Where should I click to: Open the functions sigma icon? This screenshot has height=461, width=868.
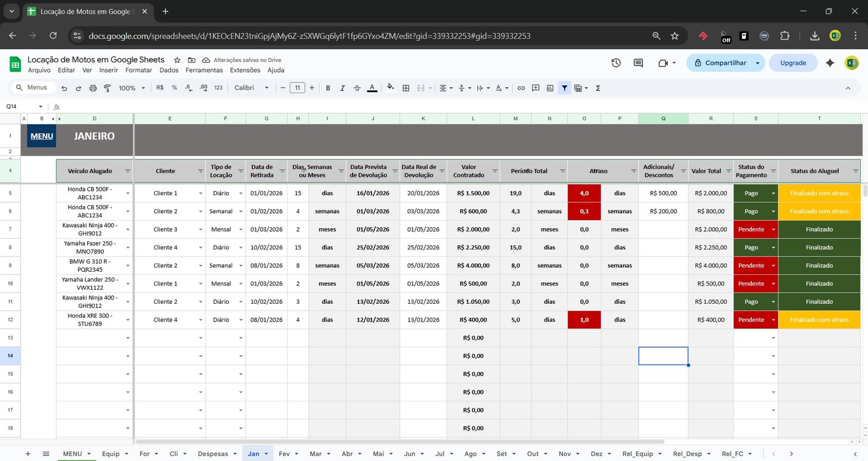[598, 88]
